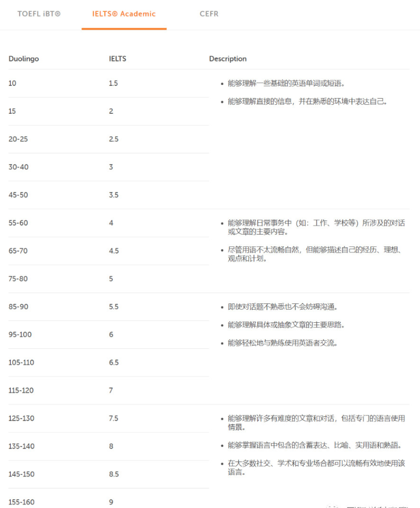The image size is (420, 508).
Task: Open the CEFR tab
Action: [x=209, y=14]
